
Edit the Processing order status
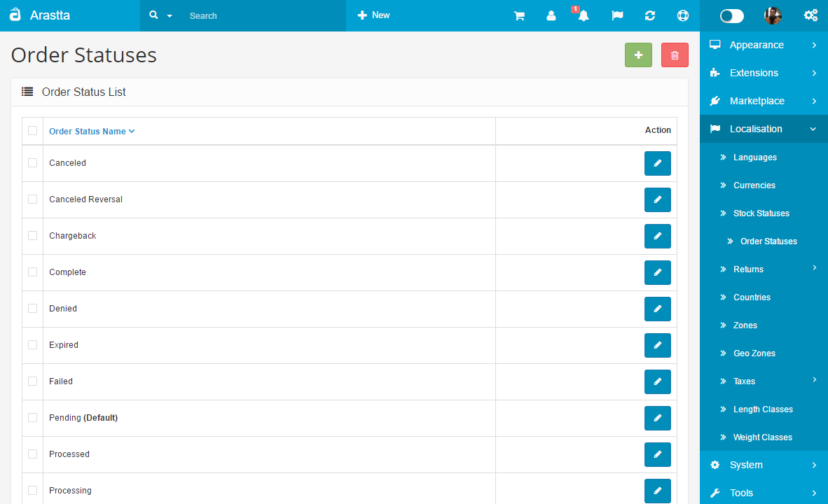click(x=658, y=491)
